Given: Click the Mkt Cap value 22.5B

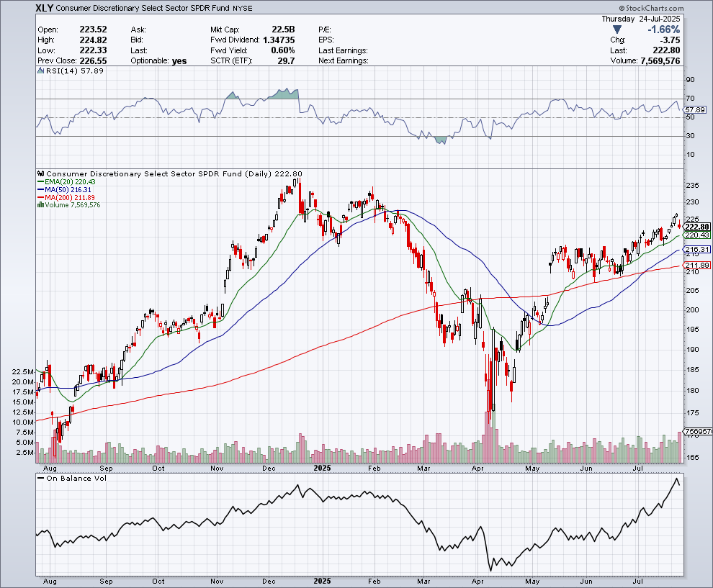Looking at the screenshot, I should point(283,30).
